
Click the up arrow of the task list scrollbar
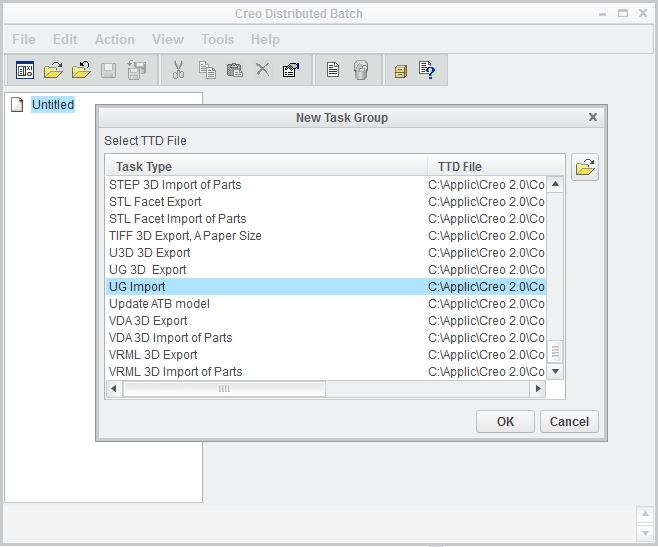pyautogui.click(x=555, y=184)
